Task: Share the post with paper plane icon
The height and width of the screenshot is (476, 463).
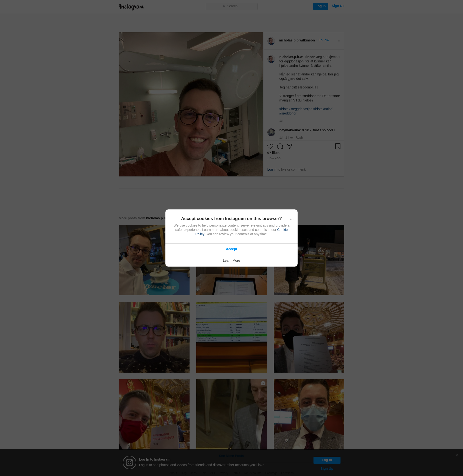Action: 289,146
